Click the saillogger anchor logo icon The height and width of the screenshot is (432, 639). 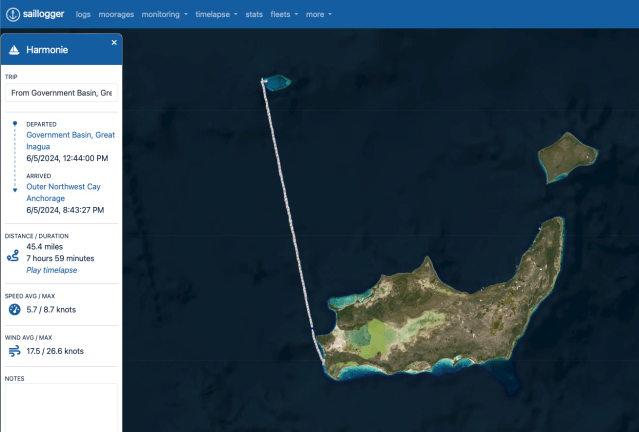point(13,15)
